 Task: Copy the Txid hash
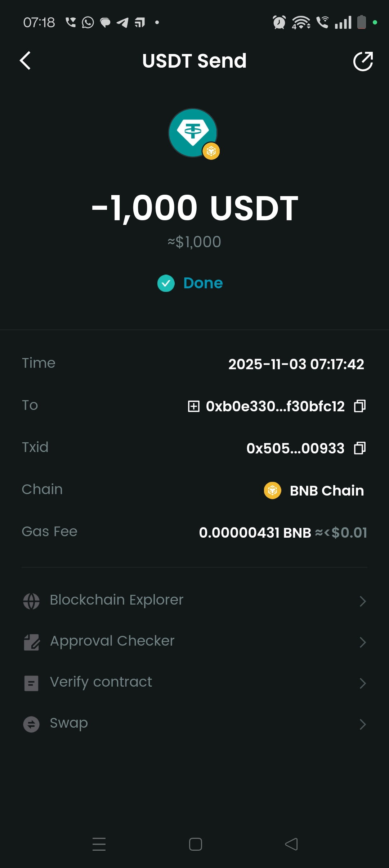click(x=360, y=448)
